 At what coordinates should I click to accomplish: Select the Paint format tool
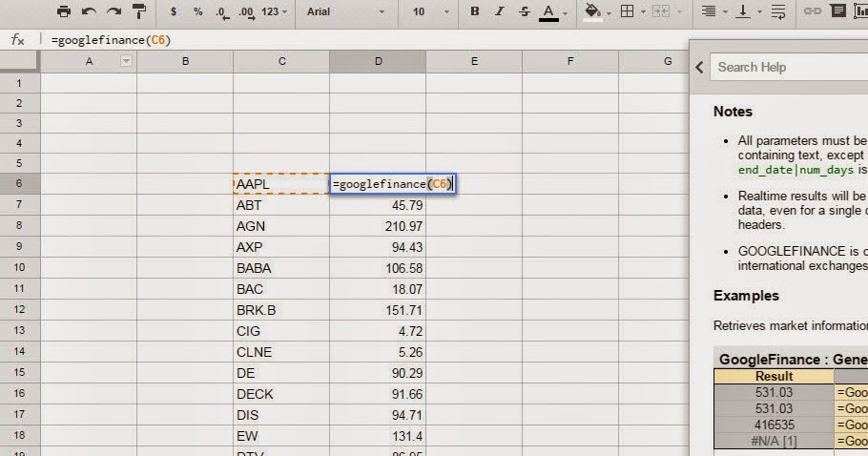coord(139,11)
